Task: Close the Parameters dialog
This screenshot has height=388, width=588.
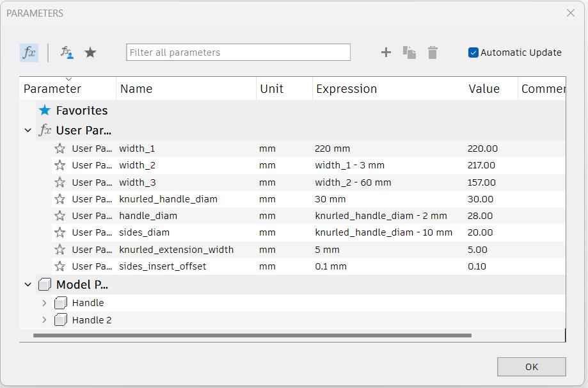Action: (x=570, y=13)
